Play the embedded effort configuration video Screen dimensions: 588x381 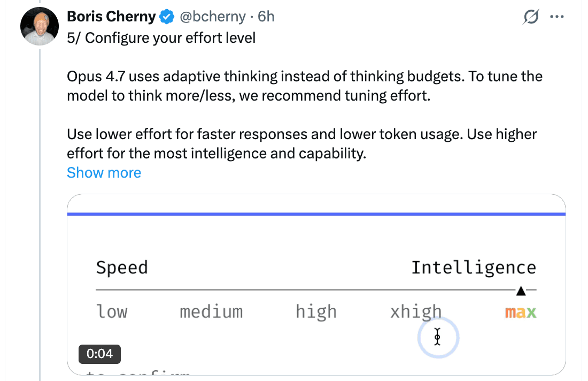(316, 284)
